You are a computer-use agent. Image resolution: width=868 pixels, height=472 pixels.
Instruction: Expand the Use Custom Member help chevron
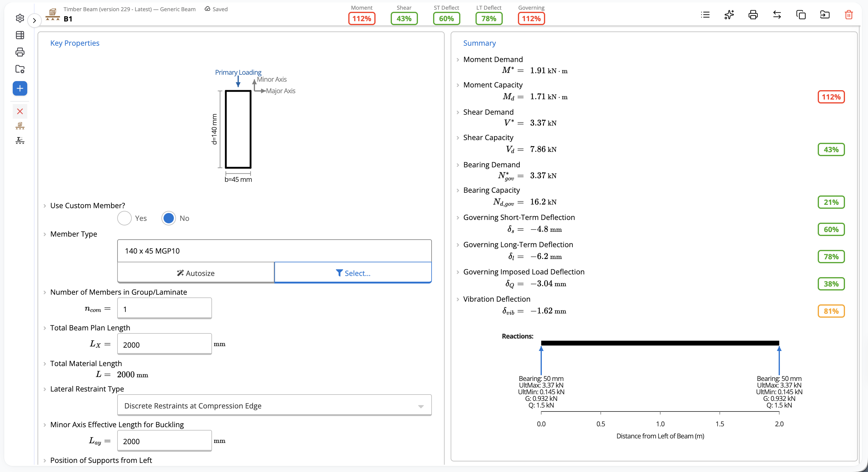coord(45,206)
